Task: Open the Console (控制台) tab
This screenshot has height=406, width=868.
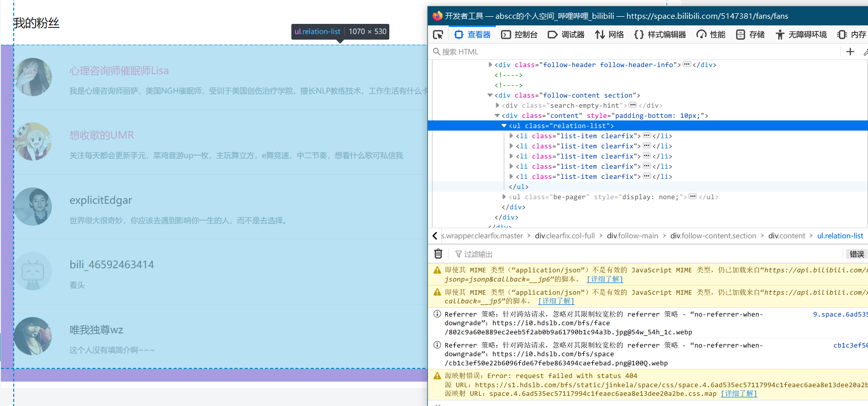Action: pos(519,35)
